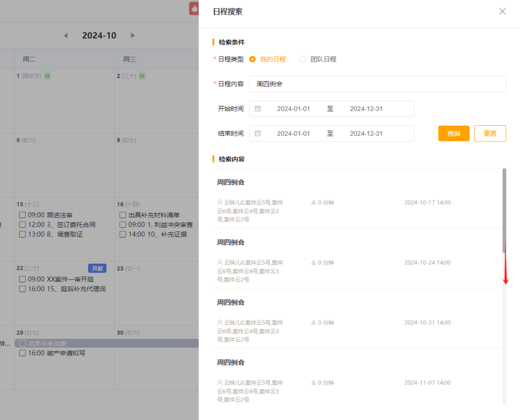Open the 结束时间 end date 2024-12-31 picker
520x420 pixels.
coord(366,133)
